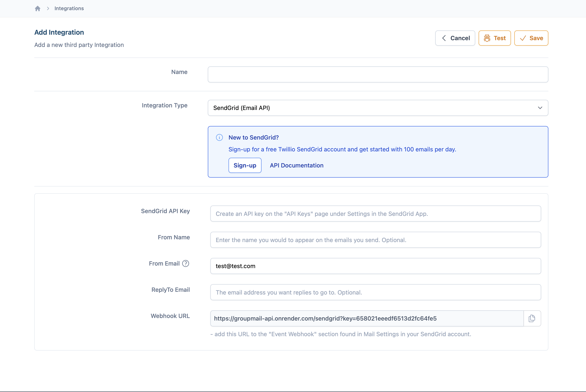
Task: Copy the Webhook URL with clipboard icon
Action: [532, 318]
